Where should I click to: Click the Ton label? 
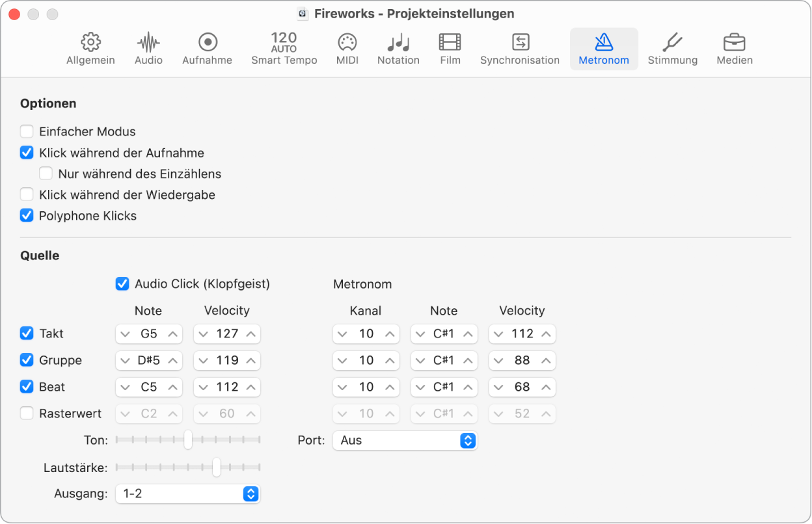(96, 440)
